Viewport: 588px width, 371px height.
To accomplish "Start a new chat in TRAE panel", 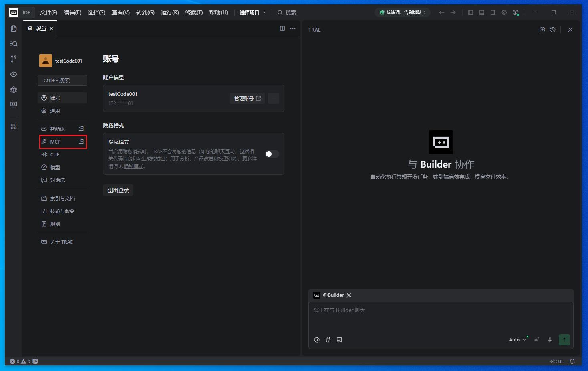I will (x=542, y=30).
